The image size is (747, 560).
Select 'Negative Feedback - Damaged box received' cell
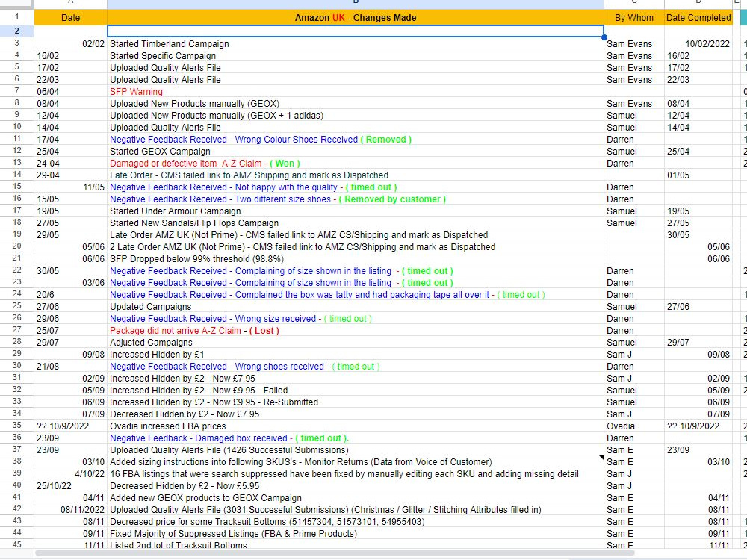click(356, 438)
